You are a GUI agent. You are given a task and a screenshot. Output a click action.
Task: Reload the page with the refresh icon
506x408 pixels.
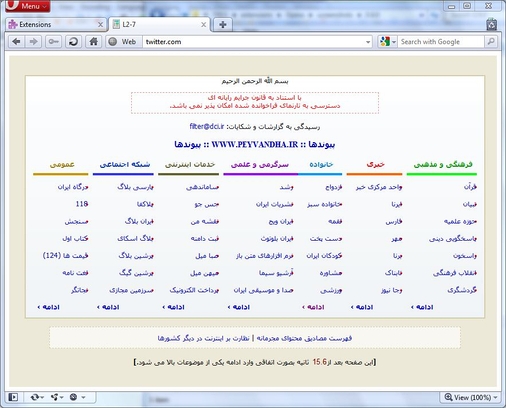coord(73,42)
